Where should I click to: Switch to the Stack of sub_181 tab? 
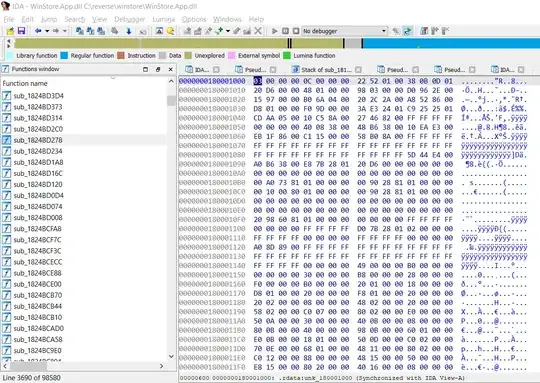pos(326,70)
